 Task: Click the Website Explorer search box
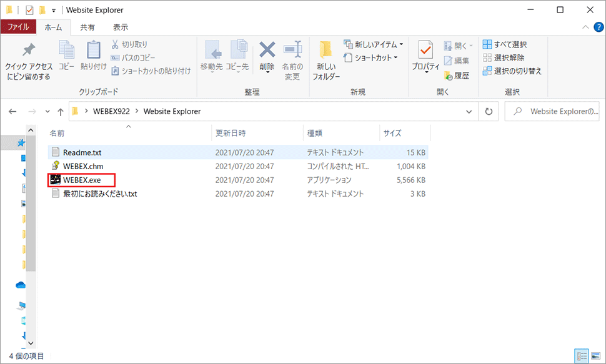[552, 112]
